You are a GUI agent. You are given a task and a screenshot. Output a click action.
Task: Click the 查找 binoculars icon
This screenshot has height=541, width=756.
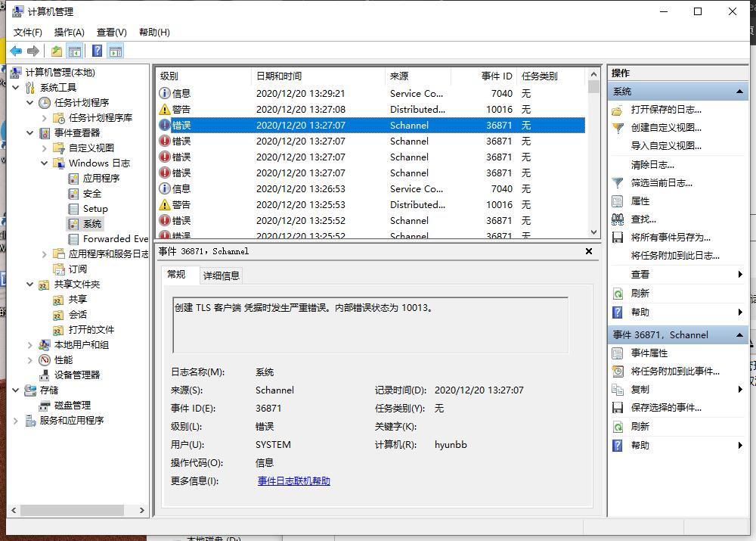click(617, 219)
